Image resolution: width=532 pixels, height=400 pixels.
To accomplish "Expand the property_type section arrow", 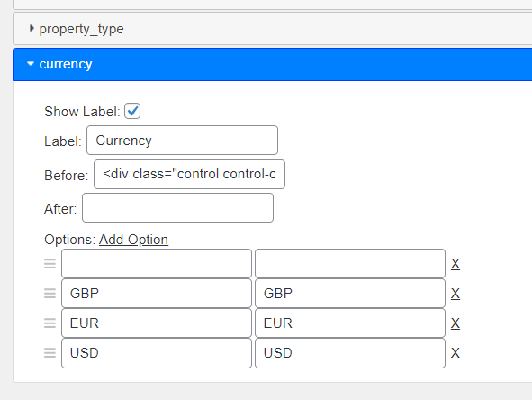I will (x=32, y=28).
